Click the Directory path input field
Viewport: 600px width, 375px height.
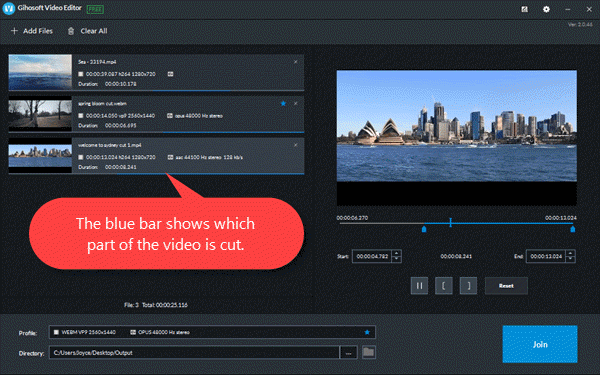click(194, 352)
